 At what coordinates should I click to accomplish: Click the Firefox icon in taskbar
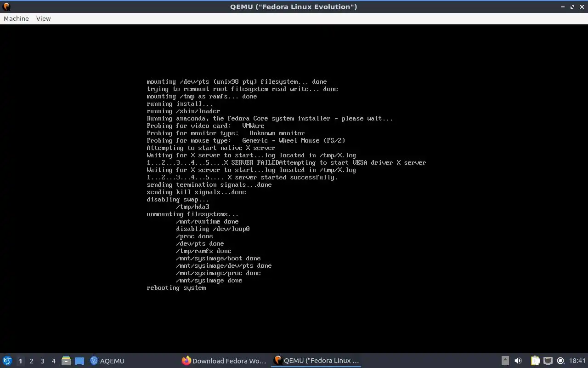(x=186, y=361)
